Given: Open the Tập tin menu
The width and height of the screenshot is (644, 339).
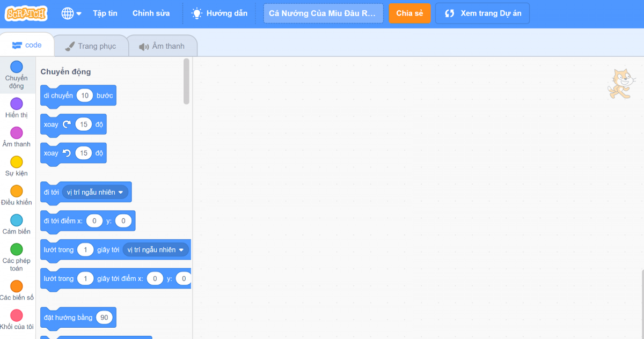Looking at the screenshot, I should pos(105,13).
